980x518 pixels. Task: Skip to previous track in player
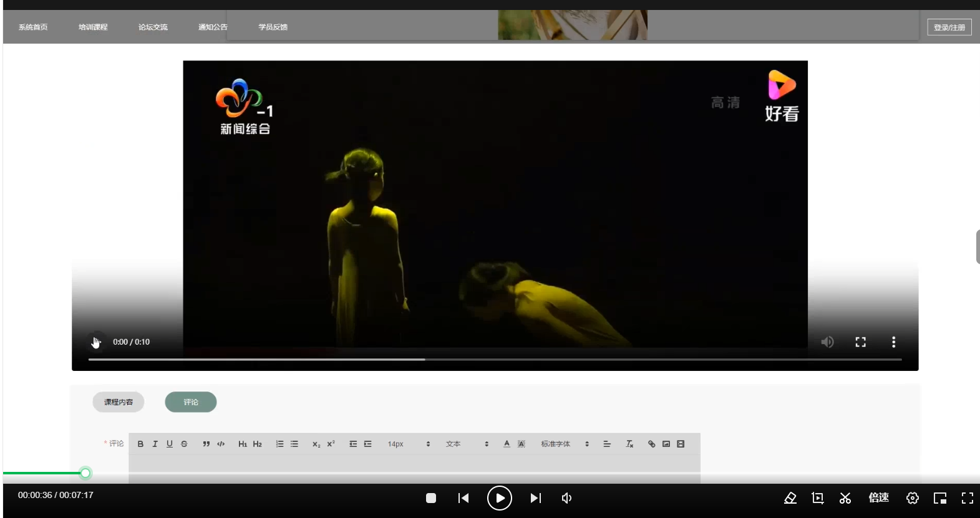463,498
